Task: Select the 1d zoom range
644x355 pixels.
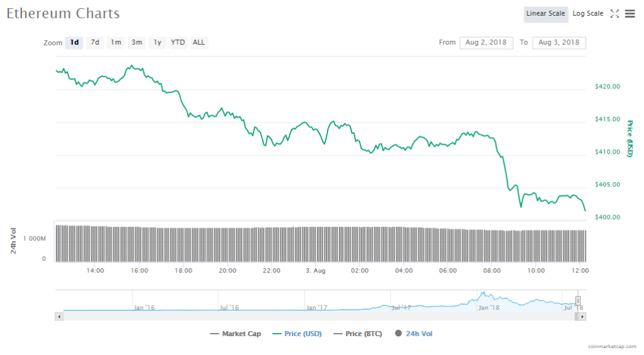Action: click(74, 43)
